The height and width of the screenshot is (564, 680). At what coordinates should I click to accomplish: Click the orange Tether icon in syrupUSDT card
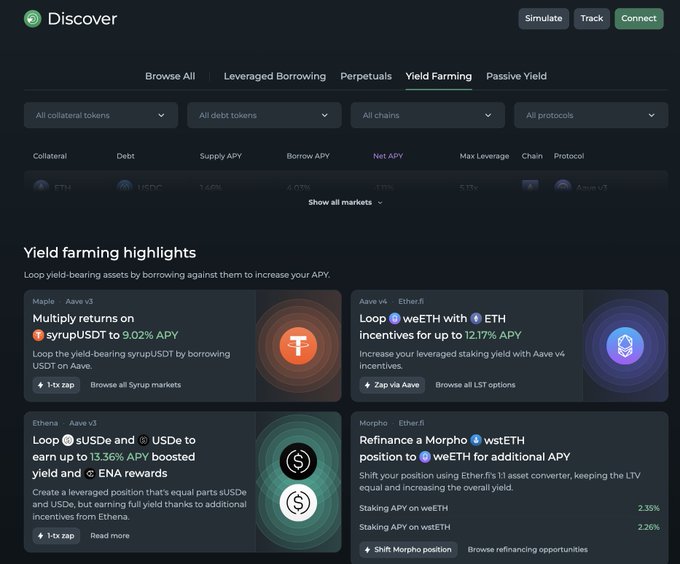pos(298,346)
